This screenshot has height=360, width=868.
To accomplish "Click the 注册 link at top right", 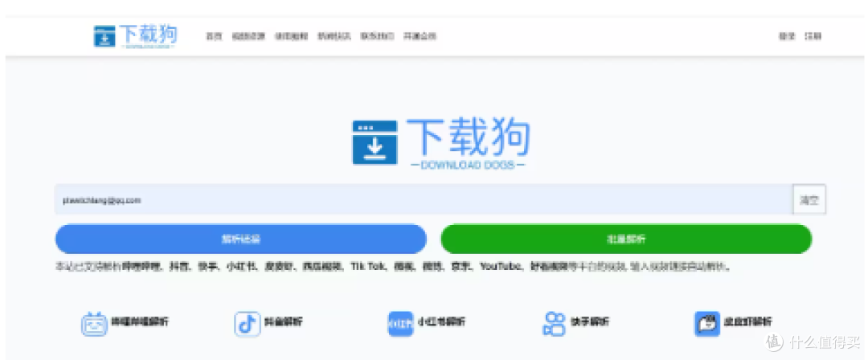I will tap(813, 36).
